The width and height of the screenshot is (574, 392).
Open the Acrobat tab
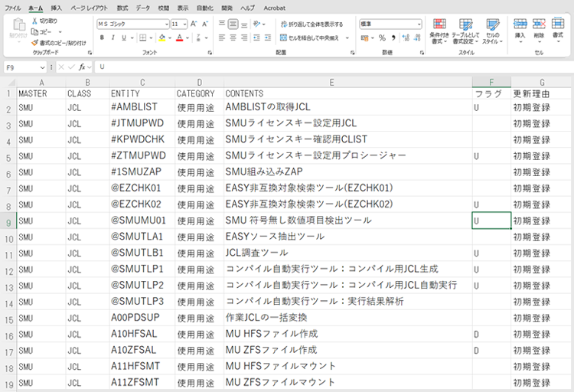274,8
